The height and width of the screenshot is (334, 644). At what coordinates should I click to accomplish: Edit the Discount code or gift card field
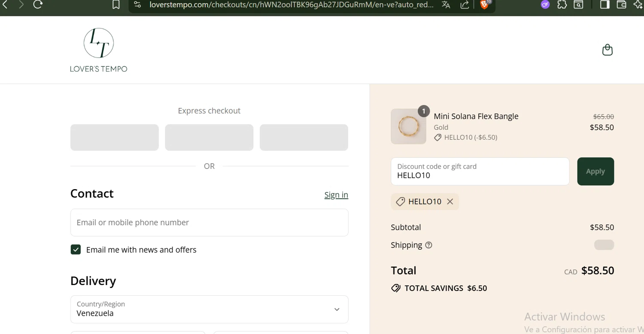pos(480,172)
